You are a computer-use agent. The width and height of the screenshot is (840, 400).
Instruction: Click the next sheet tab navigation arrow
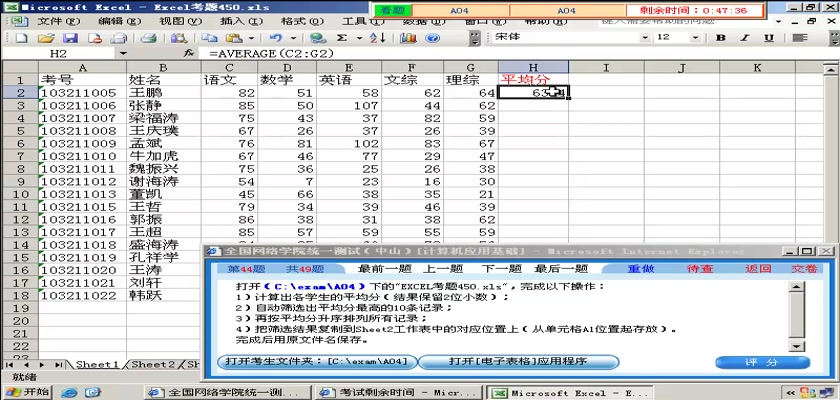(44, 365)
